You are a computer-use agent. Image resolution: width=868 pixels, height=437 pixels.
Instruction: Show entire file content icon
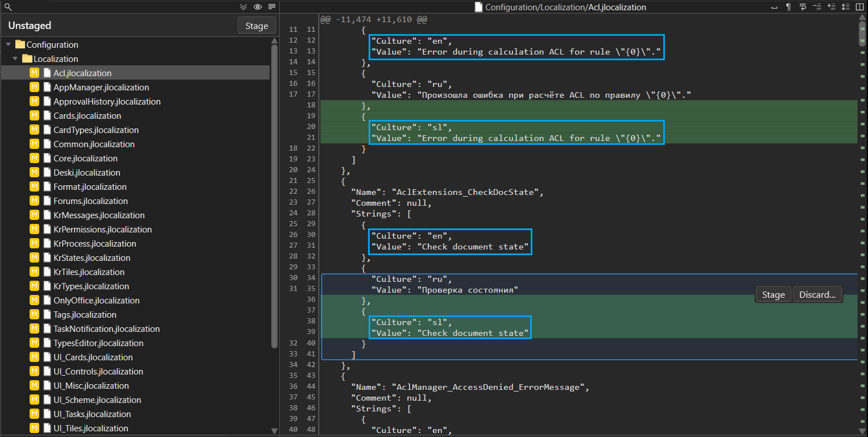(845, 7)
